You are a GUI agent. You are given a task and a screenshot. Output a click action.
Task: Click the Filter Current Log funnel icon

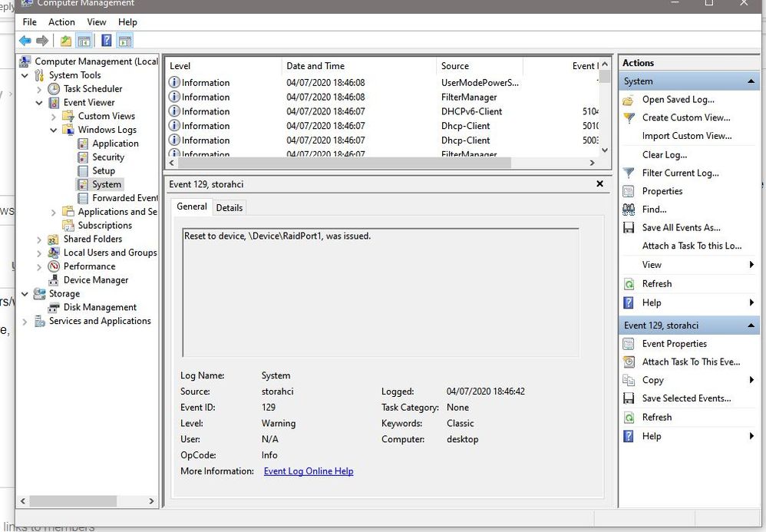(629, 173)
